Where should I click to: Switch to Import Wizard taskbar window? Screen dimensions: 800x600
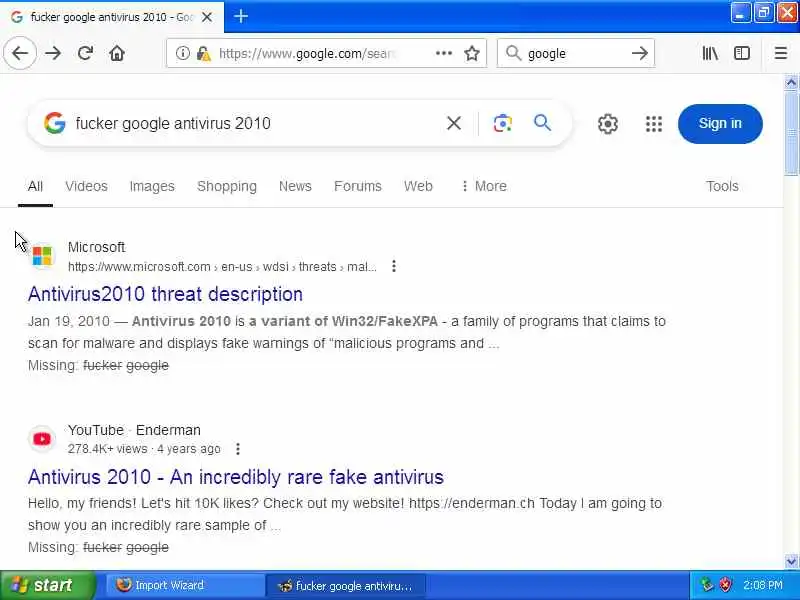coord(184,585)
